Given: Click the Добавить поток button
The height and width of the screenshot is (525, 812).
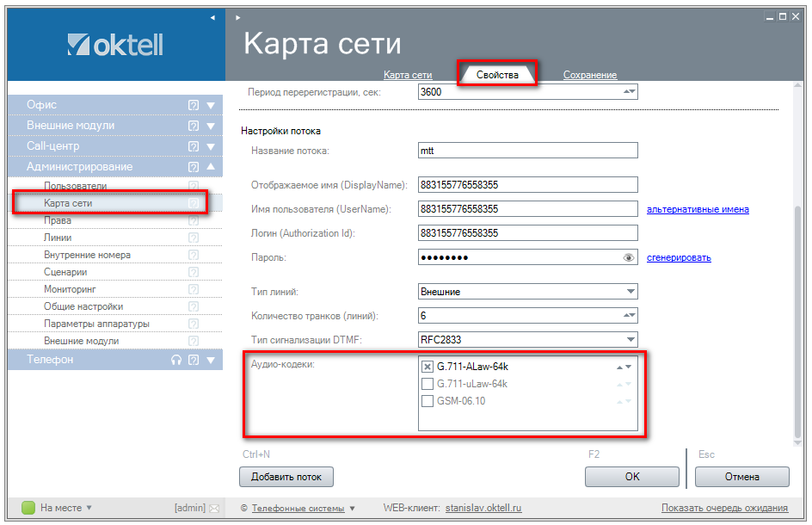Looking at the screenshot, I should click(x=286, y=477).
